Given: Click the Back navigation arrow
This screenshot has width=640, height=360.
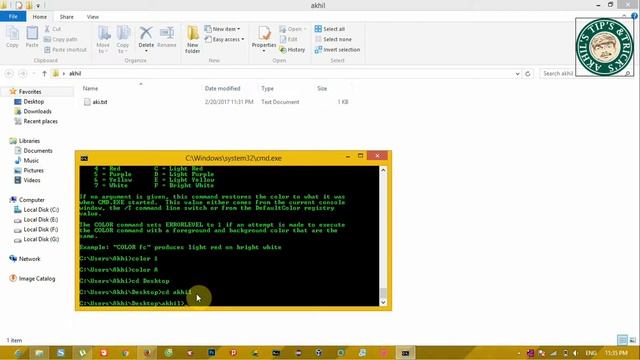Looking at the screenshot, I should [9, 73].
